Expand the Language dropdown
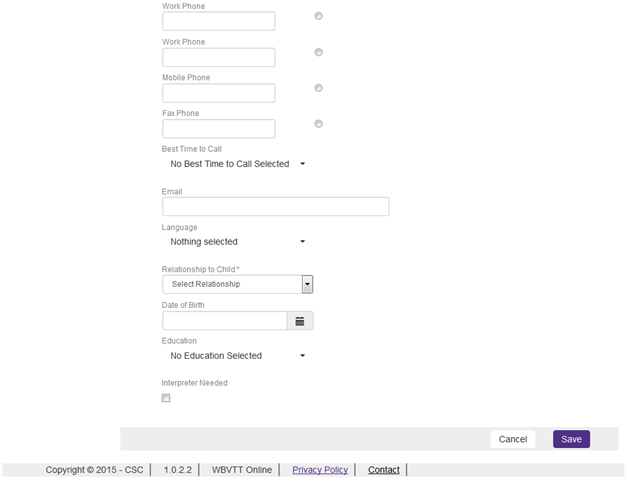 (x=238, y=242)
